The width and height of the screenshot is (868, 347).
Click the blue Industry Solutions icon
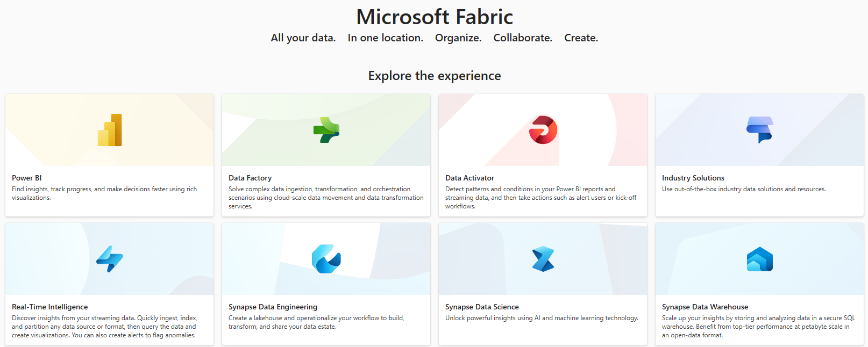point(759,130)
